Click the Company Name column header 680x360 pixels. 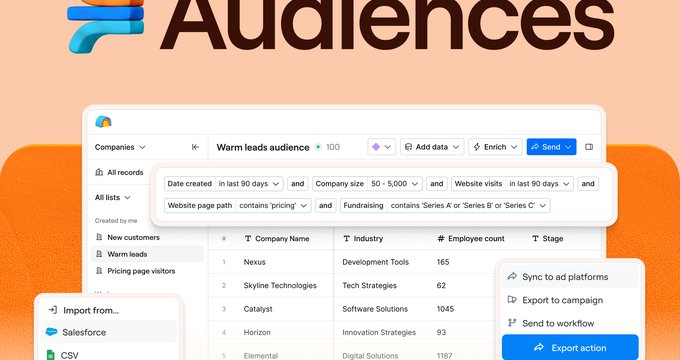pyautogui.click(x=277, y=239)
